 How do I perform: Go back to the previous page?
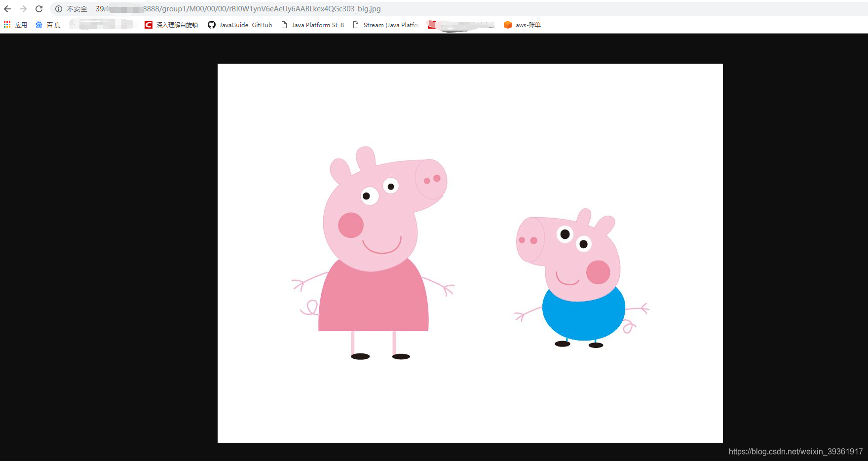(x=7, y=9)
